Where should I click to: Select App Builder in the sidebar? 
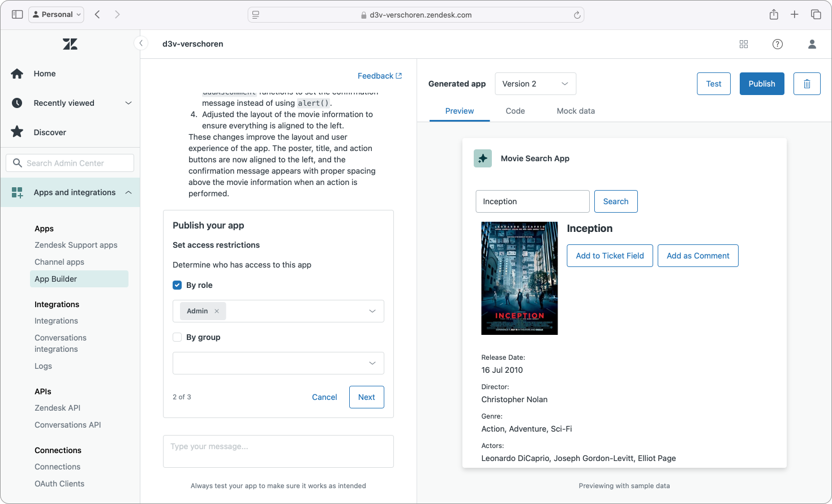[x=79, y=279]
